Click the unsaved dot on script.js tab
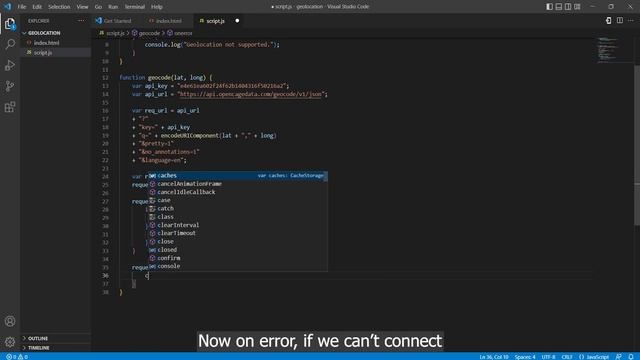 [237, 20]
